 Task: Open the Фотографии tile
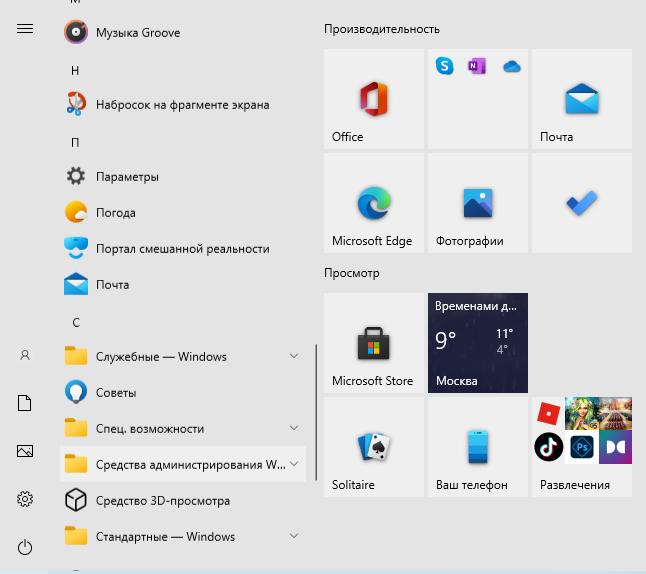477,203
